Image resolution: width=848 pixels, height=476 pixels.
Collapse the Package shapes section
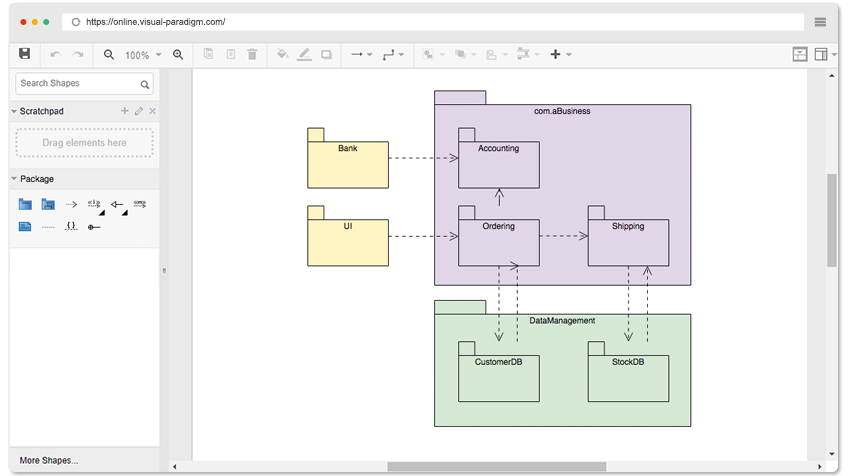[x=14, y=179]
